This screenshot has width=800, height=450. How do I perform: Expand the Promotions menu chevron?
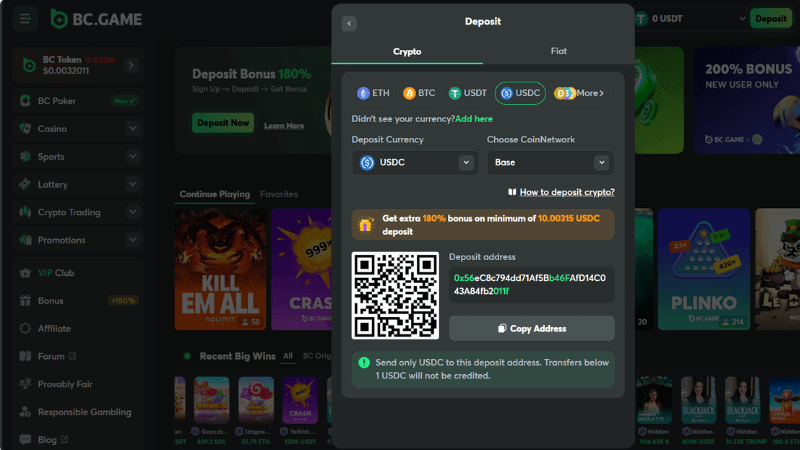pyautogui.click(x=133, y=240)
